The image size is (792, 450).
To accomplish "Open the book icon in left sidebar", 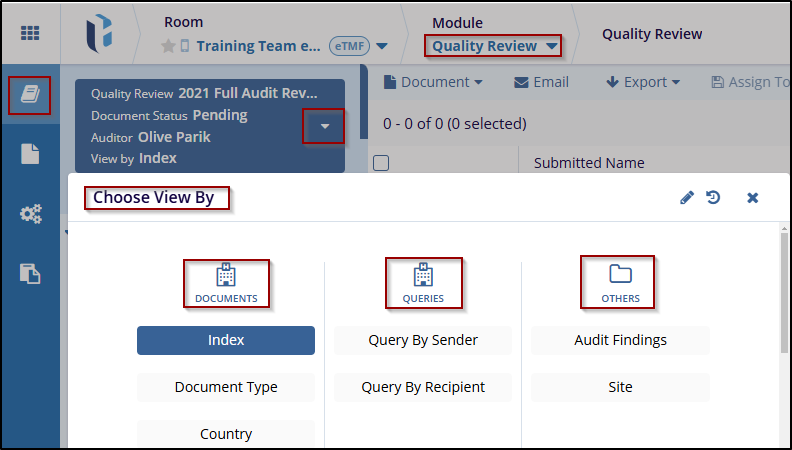I will pos(30,94).
